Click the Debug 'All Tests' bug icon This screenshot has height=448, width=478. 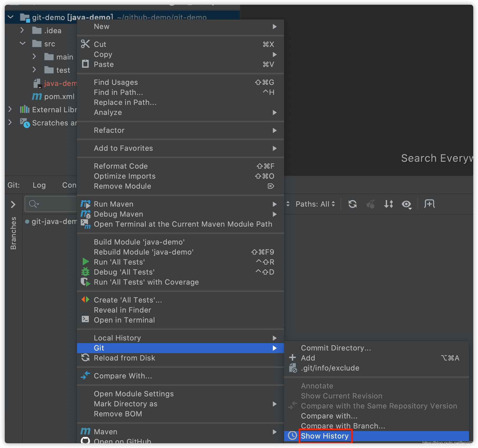tap(85, 272)
